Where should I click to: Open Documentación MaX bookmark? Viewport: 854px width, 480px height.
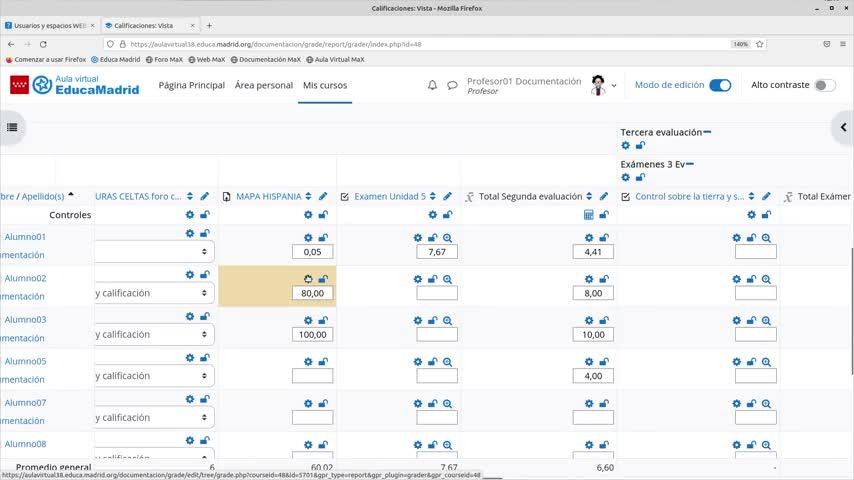266,59
